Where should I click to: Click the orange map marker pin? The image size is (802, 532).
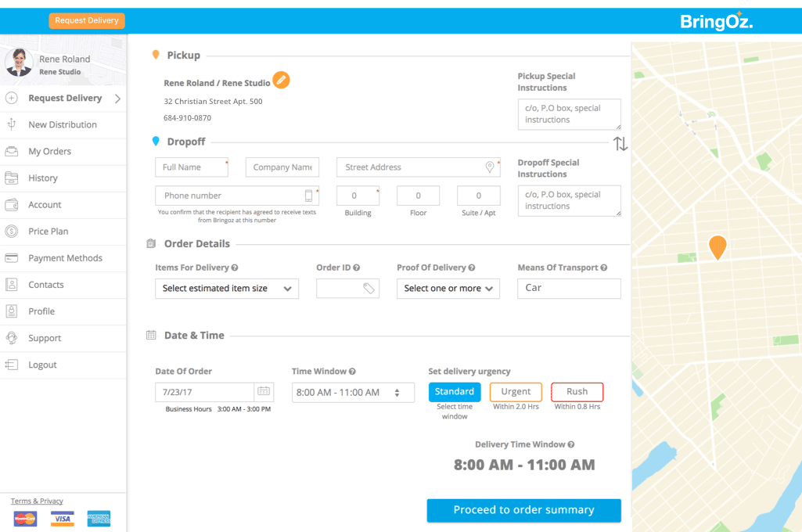pyautogui.click(x=717, y=246)
